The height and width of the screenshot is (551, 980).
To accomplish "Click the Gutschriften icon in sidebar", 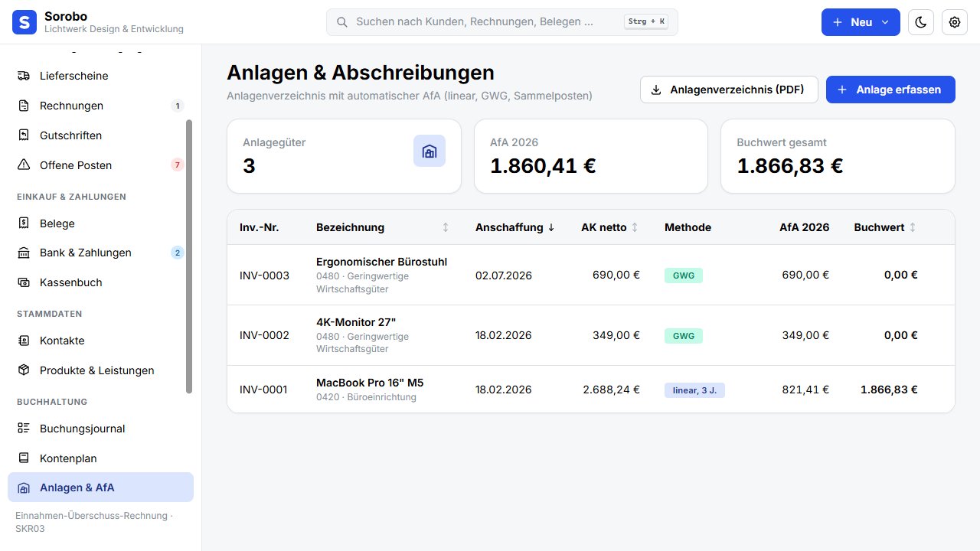I will 24,135.
